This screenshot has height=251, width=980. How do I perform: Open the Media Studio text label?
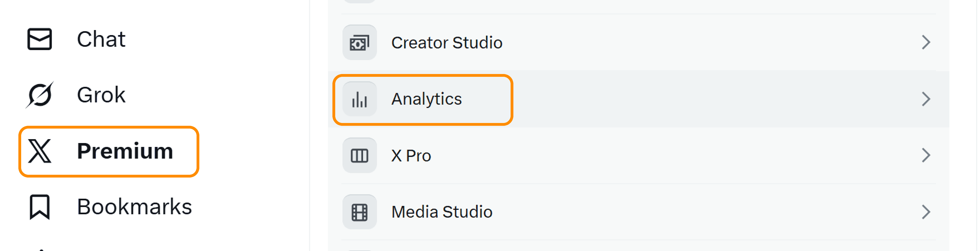442,212
